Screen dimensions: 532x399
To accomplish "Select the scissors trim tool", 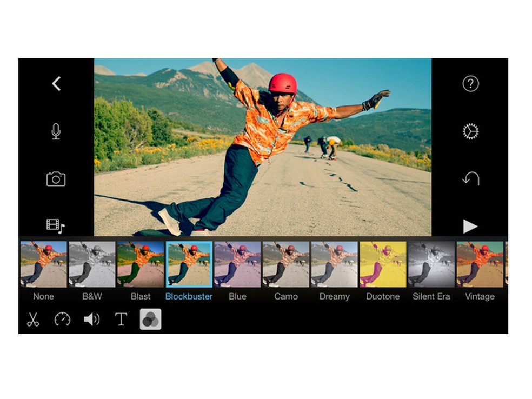I will tap(32, 319).
